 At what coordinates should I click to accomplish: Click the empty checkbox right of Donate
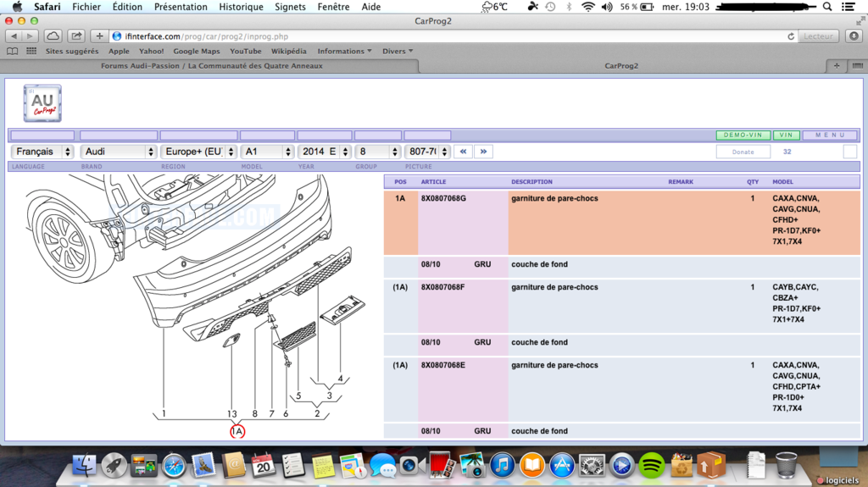(x=849, y=152)
